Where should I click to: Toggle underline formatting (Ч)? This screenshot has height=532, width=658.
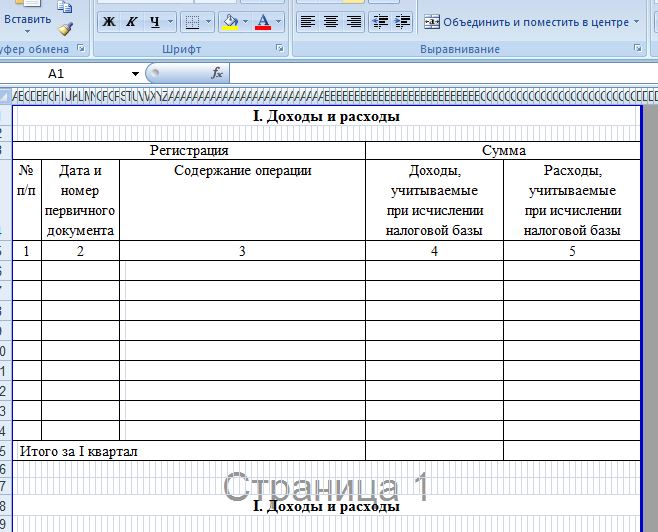pyautogui.click(x=155, y=22)
